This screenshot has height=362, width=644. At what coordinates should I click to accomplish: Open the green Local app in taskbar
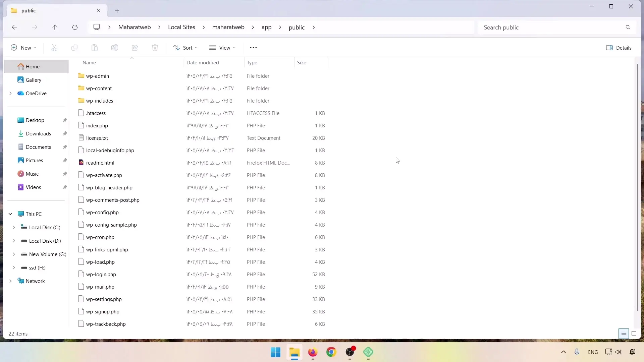(x=368, y=352)
